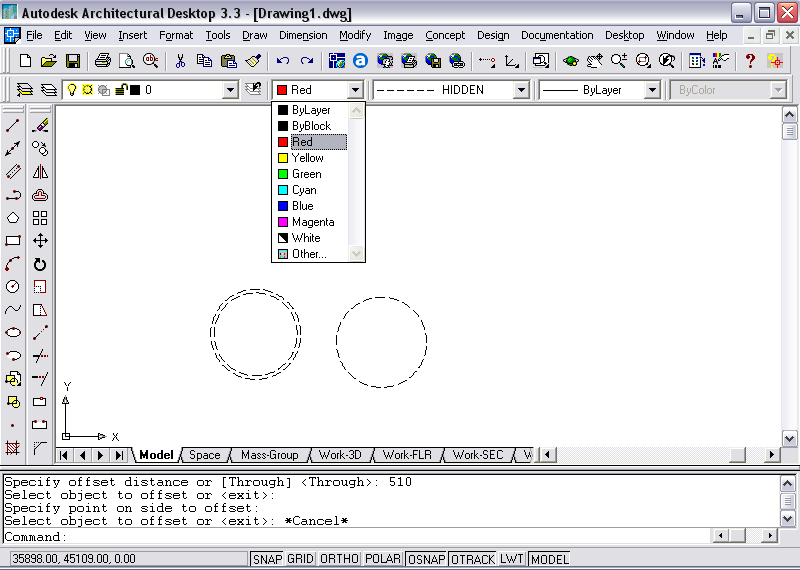
Task: Select the Move modify tool
Action: tap(40, 241)
